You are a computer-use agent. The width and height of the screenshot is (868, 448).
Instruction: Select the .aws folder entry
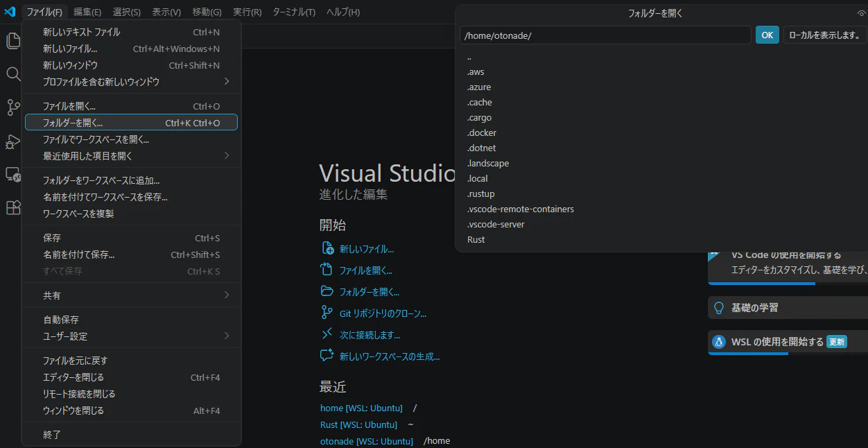click(661, 72)
